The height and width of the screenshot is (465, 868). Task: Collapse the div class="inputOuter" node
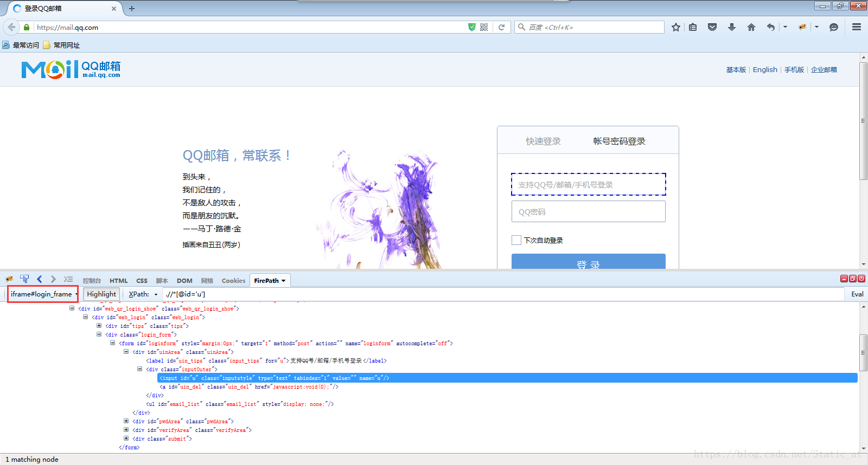(139, 369)
